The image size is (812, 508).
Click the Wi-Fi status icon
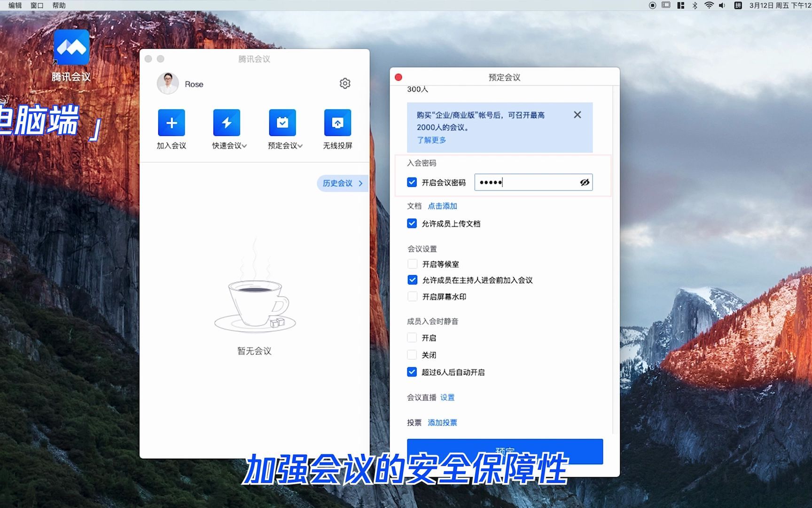[x=709, y=5]
